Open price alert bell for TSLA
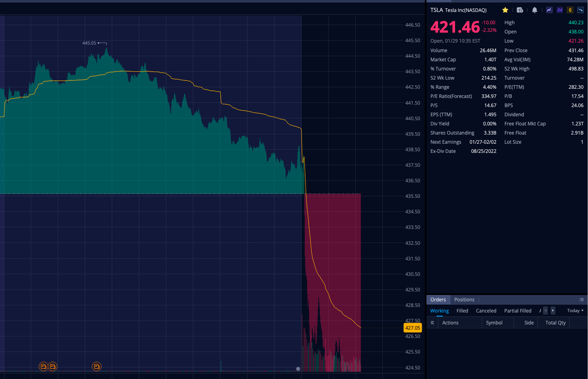 click(x=535, y=10)
